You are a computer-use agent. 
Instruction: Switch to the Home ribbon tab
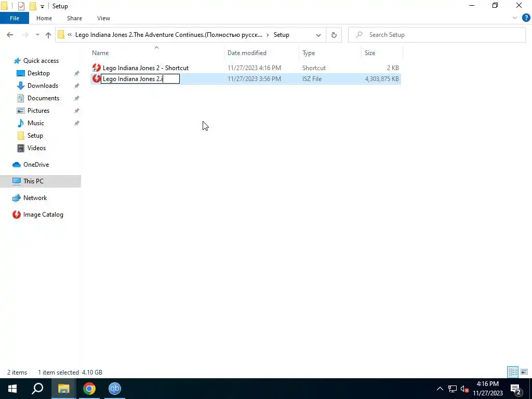click(44, 18)
